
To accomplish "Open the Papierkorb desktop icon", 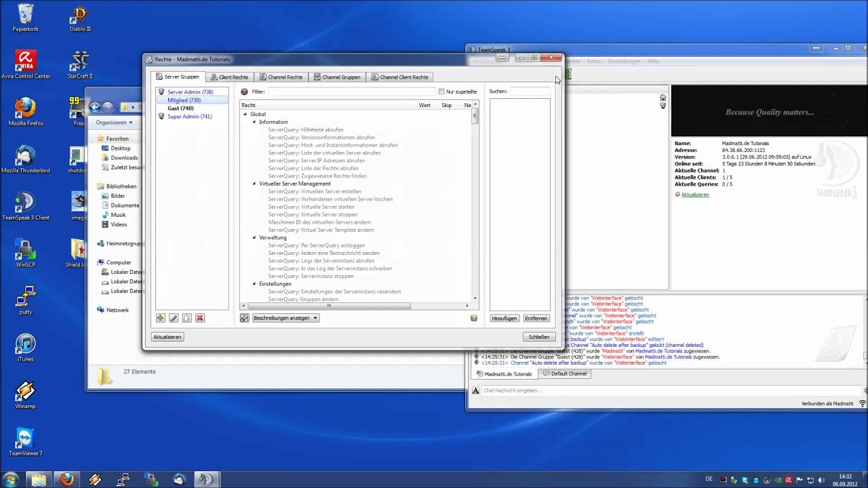I will (x=26, y=18).
